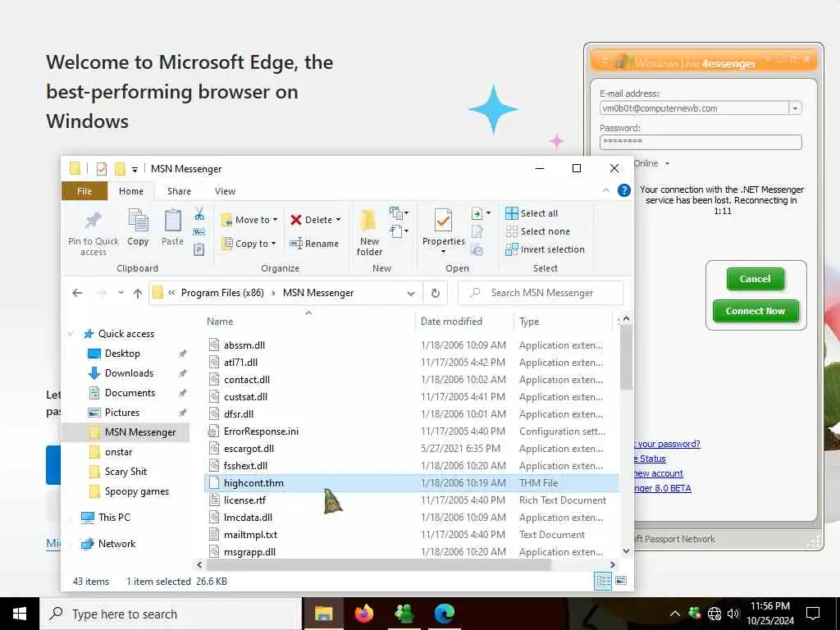
Task: Select the Scary Shit folder
Action: (126, 472)
